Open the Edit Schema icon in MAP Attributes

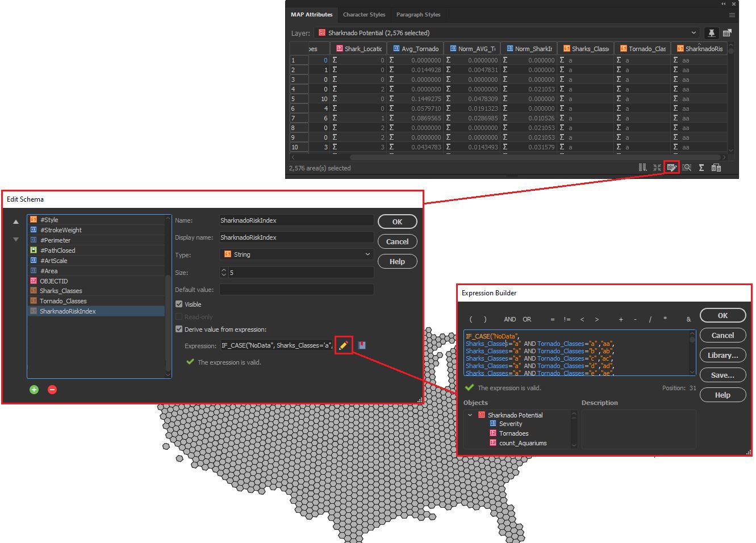(x=672, y=167)
